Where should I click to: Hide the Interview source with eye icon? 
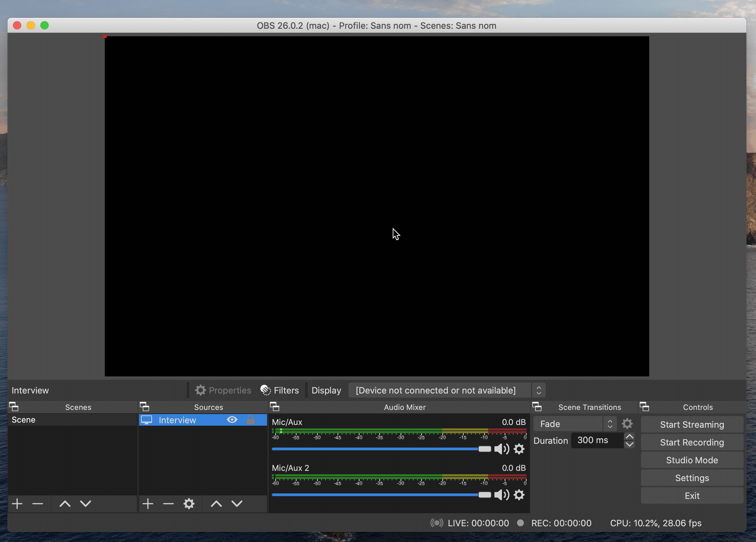tap(232, 420)
